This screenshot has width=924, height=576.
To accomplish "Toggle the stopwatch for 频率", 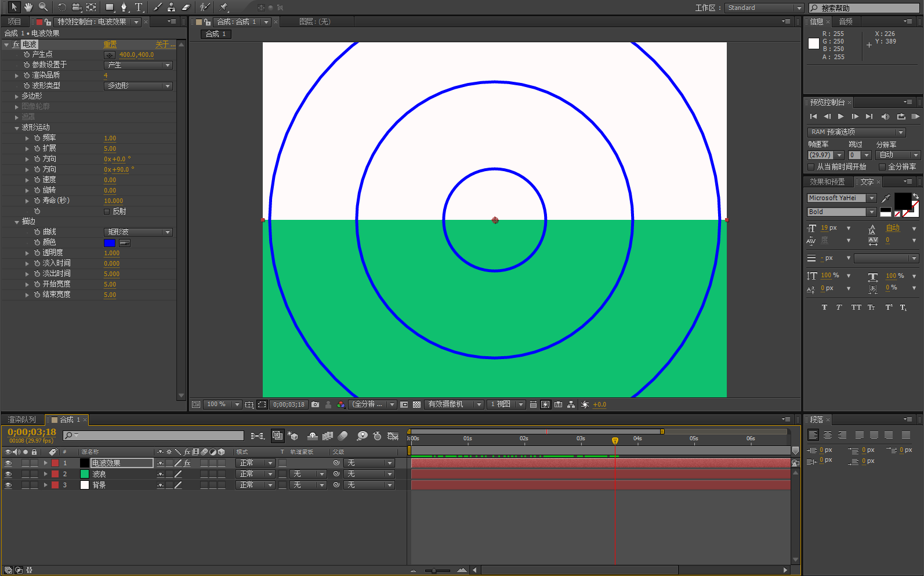I will click(x=37, y=138).
